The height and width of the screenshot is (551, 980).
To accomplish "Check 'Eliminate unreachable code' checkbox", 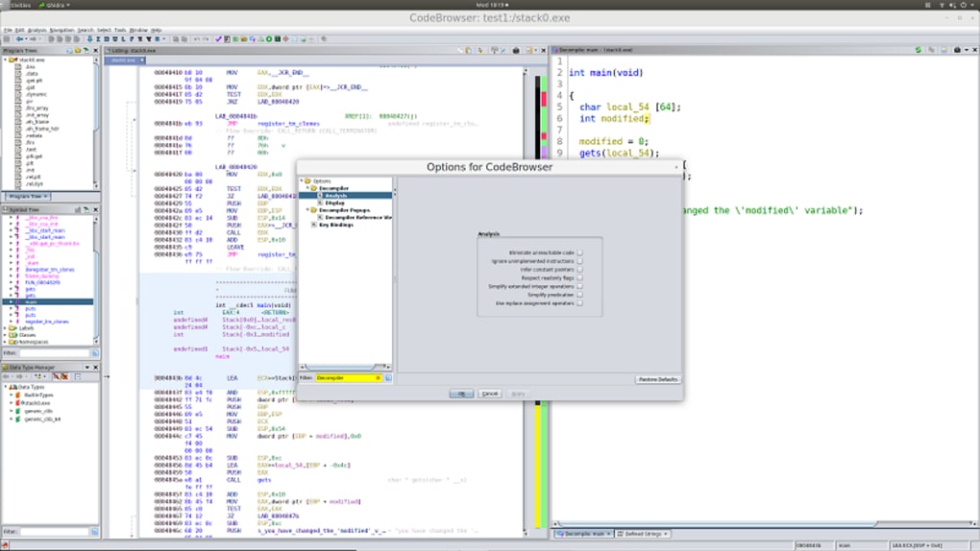I will [579, 253].
